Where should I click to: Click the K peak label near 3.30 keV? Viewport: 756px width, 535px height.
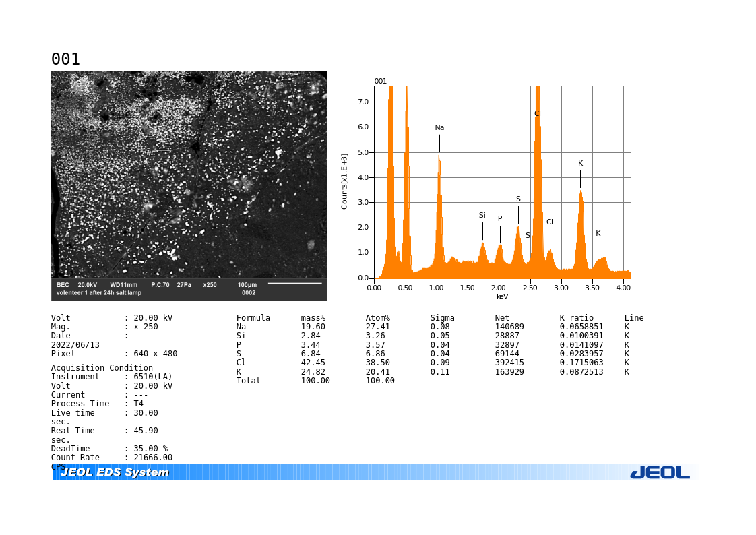(x=581, y=163)
